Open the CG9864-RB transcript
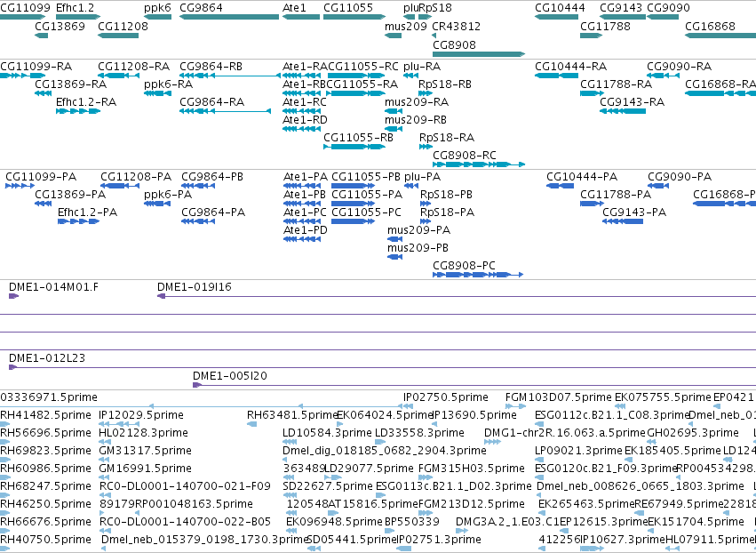756x553 pixels. click(230, 76)
